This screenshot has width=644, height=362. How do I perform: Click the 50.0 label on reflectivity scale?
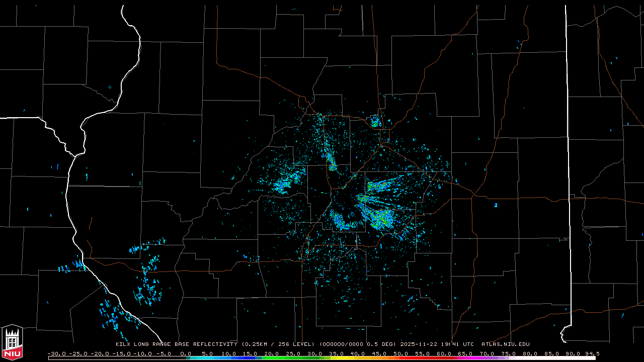(x=400, y=353)
